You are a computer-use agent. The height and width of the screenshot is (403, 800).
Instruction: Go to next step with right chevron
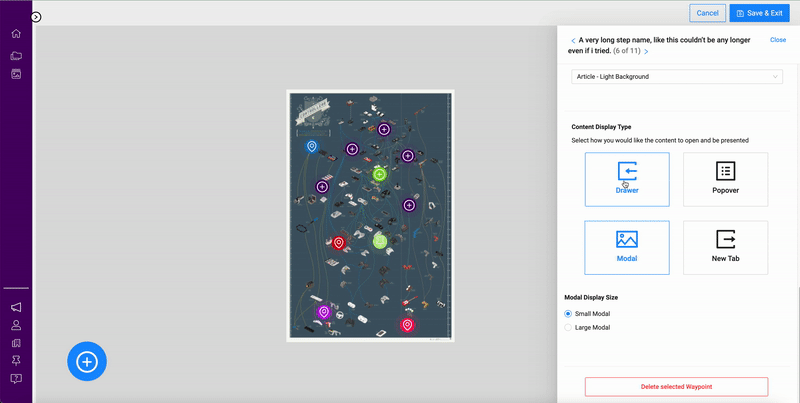tap(646, 51)
